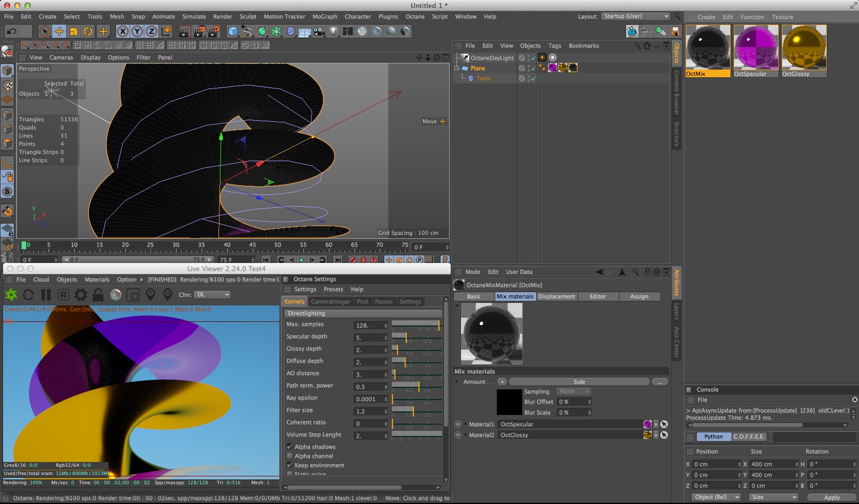Select the Rotate tool icon
The image size is (859, 504).
tap(88, 31)
